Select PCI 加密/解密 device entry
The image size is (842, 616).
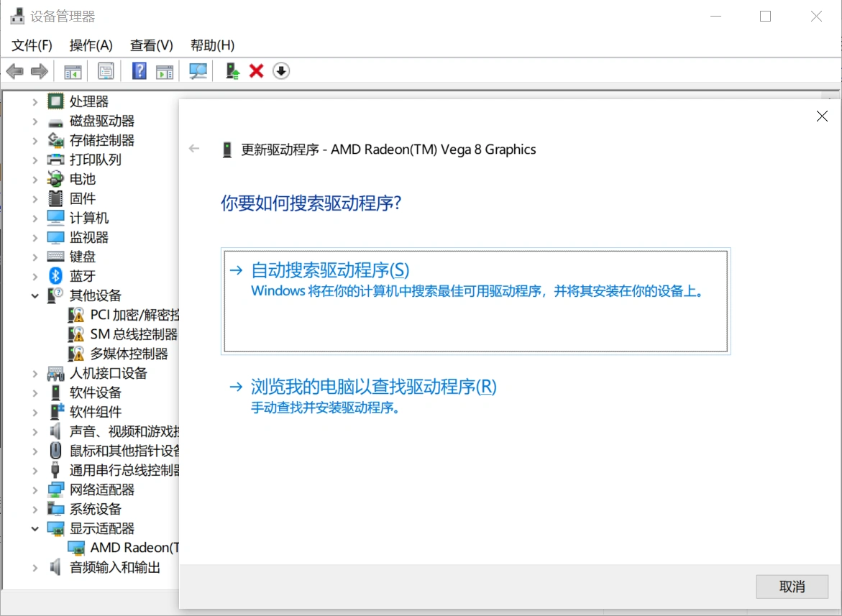tap(134, 314)
